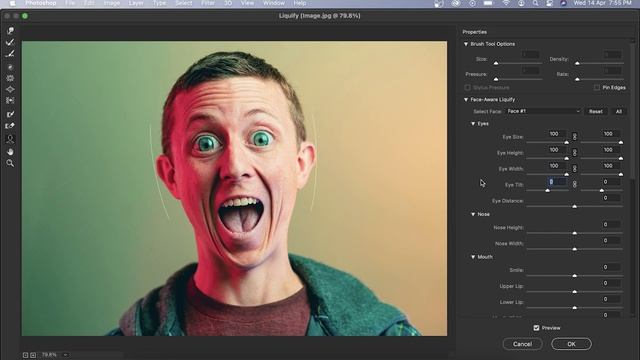This screenshot has height=360, width=640.
Task: Select the Face tool
Action: pyautogui.click(x=10, y=139)
